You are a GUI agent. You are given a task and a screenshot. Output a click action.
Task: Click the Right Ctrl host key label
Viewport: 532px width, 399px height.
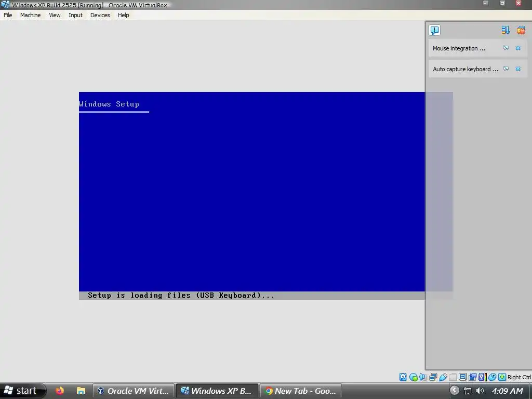click(520, 377)
